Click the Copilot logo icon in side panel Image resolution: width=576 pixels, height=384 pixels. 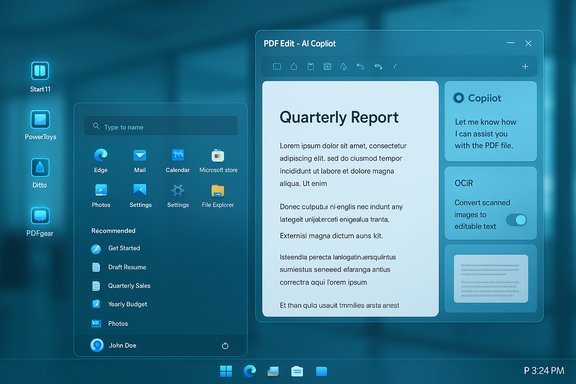click(458, 98)
